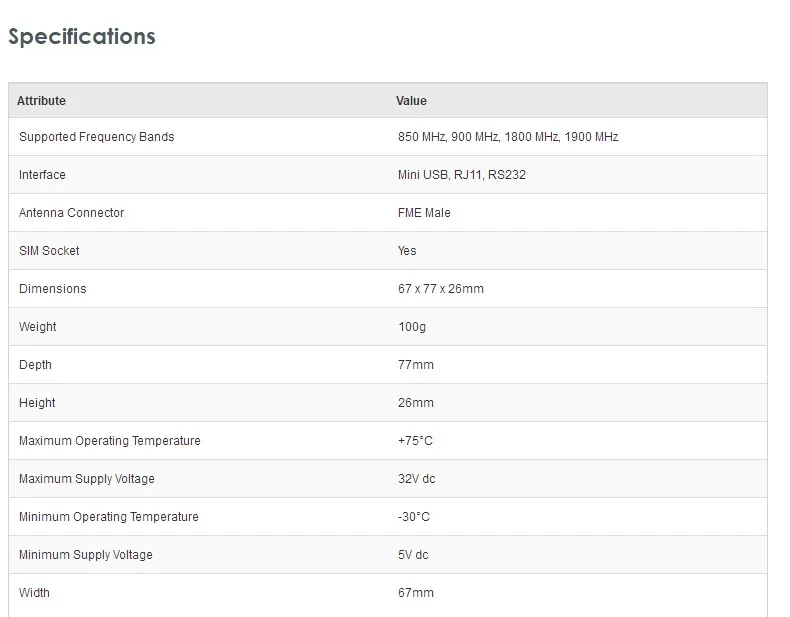This screenshot has height=617, width=790.
Task: Click the 67 x 77 x 26mm dimensions value
Action: pyautogui.click(x=441, y=289)
